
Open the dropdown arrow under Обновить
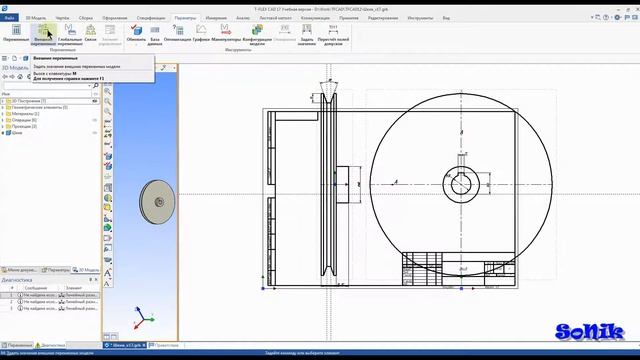tap(136, 44)
